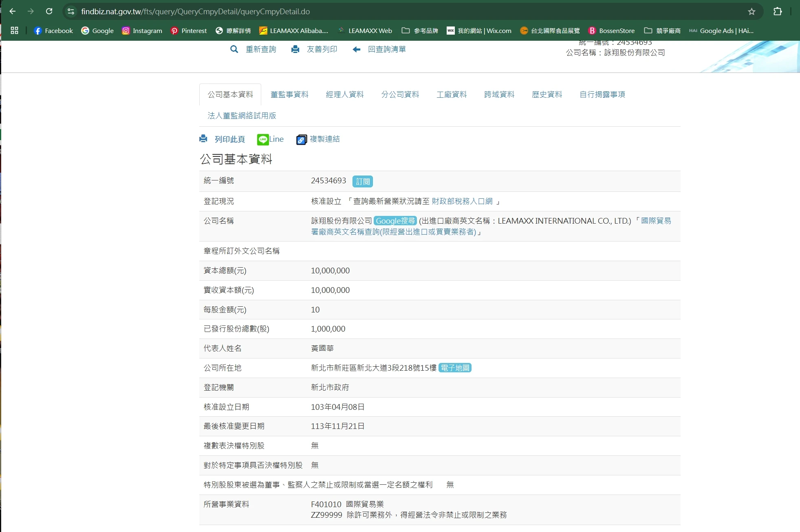Switch to the 歷史資料 tab
Screen dimensions: 800x532
(547, 95)
